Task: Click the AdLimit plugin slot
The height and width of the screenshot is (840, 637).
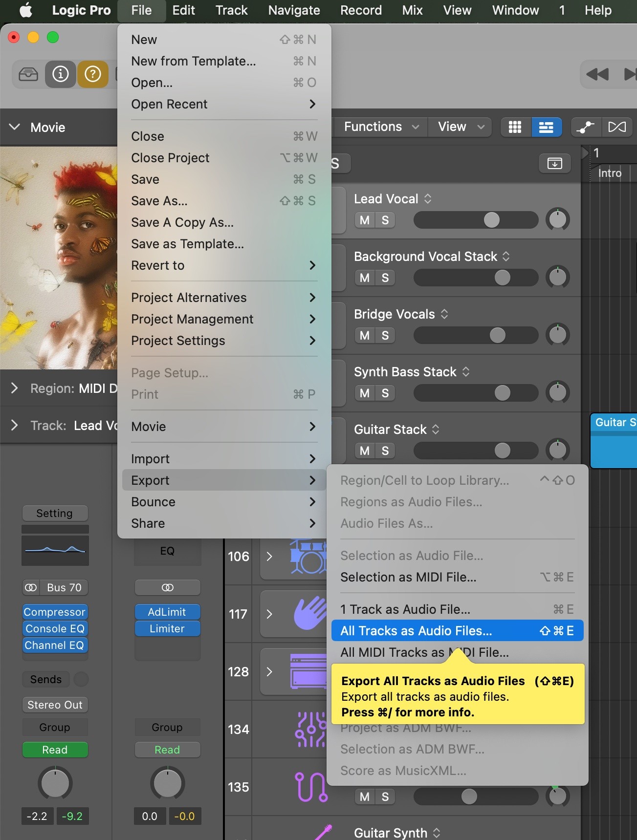Action: [x=167, y=612]
